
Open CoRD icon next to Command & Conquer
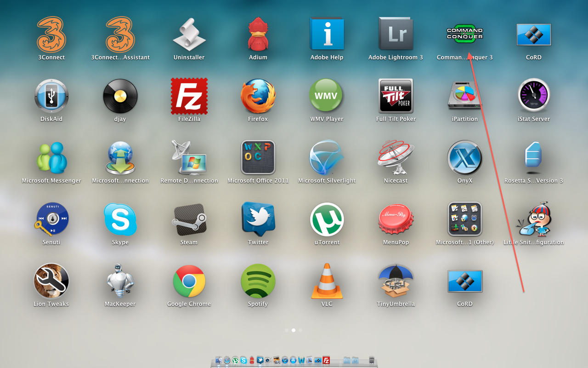[x=533, y=35]
